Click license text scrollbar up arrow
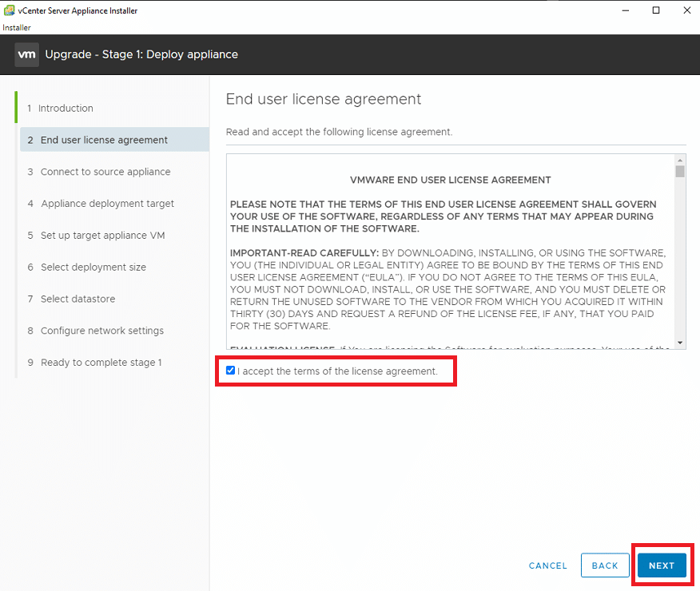Screen dimensions: 700x591 (x=680, y=160)
